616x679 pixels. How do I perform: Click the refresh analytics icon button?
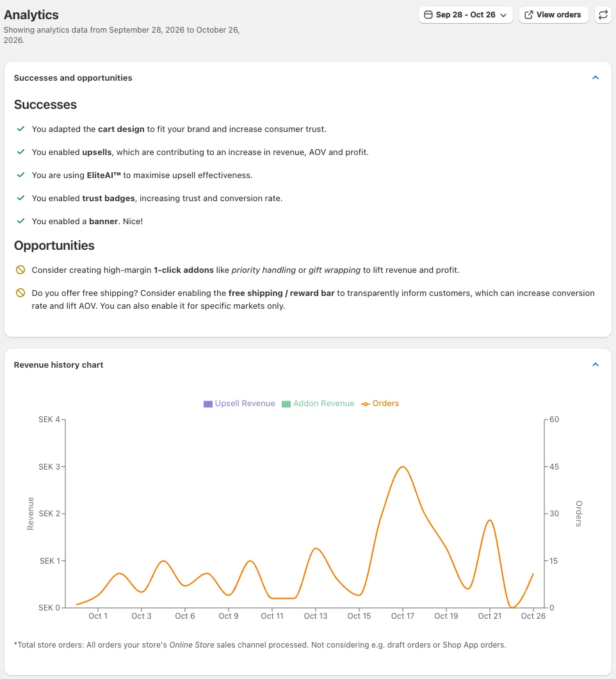tap(603, 15)
